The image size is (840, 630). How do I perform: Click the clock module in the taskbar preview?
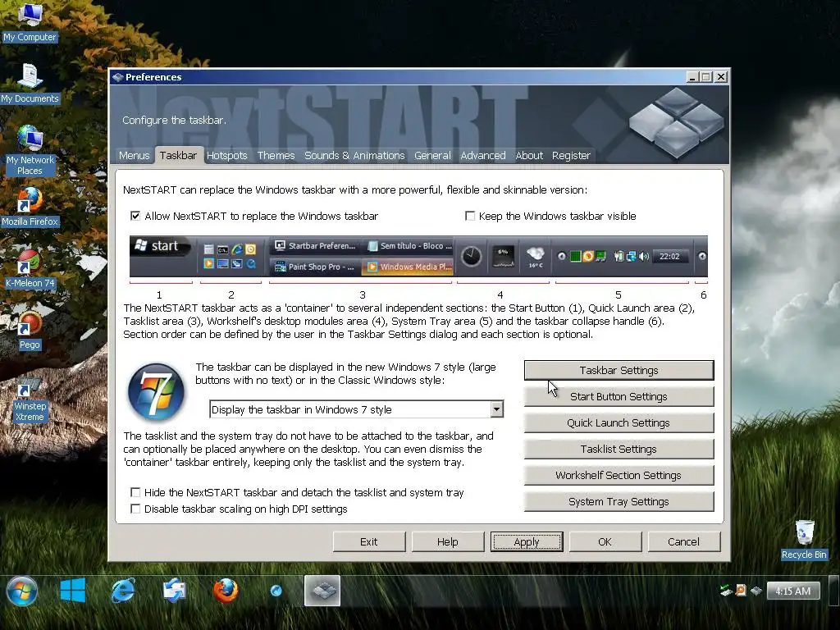pos(472,257)
